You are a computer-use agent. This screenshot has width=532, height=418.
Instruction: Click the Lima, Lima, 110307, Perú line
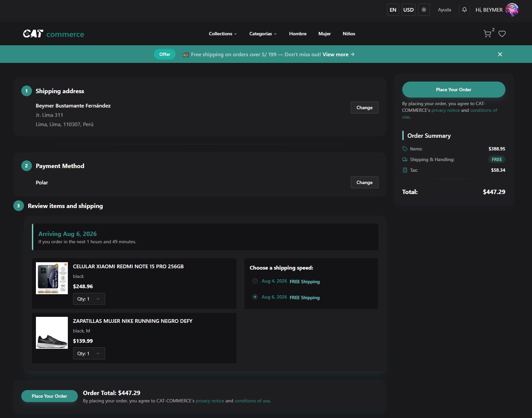point(65,124)
